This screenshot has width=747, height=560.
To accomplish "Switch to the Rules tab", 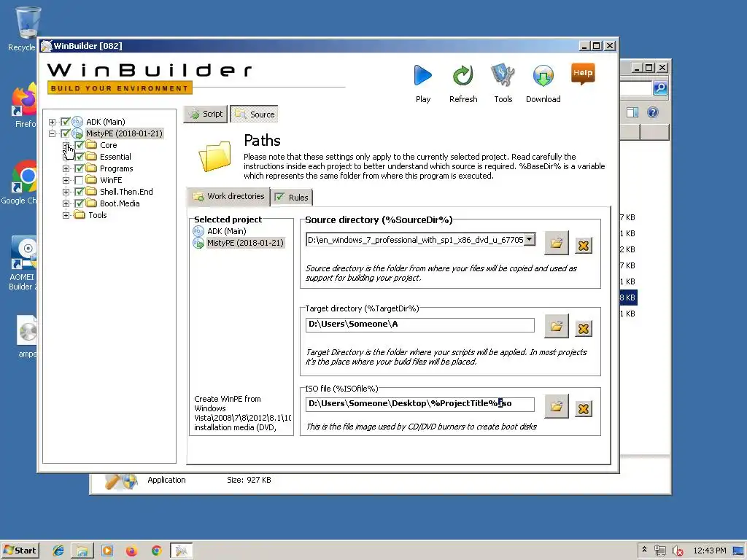I will pos(292,197).
